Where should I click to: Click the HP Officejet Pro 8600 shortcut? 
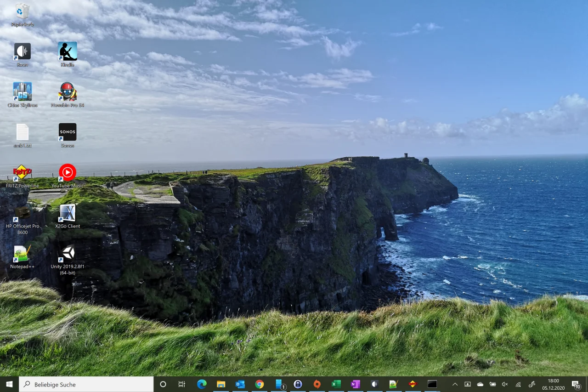coord(22,213)
